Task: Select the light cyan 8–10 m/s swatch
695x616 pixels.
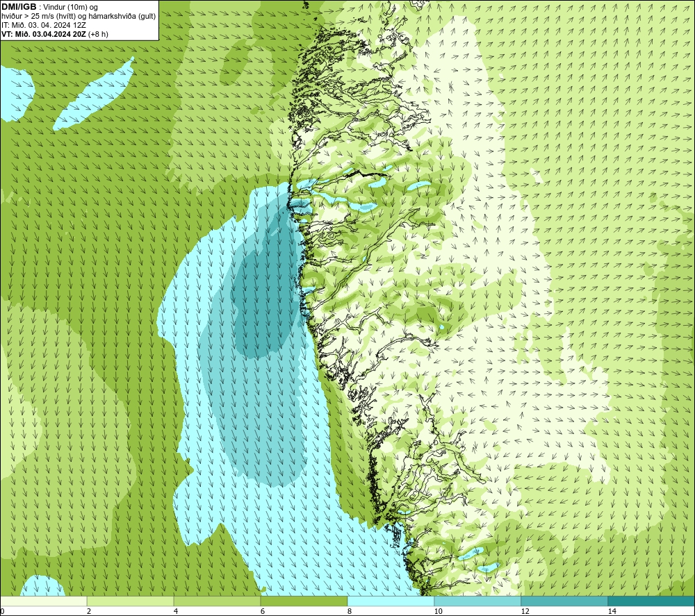Action: [x=391, y=601]
